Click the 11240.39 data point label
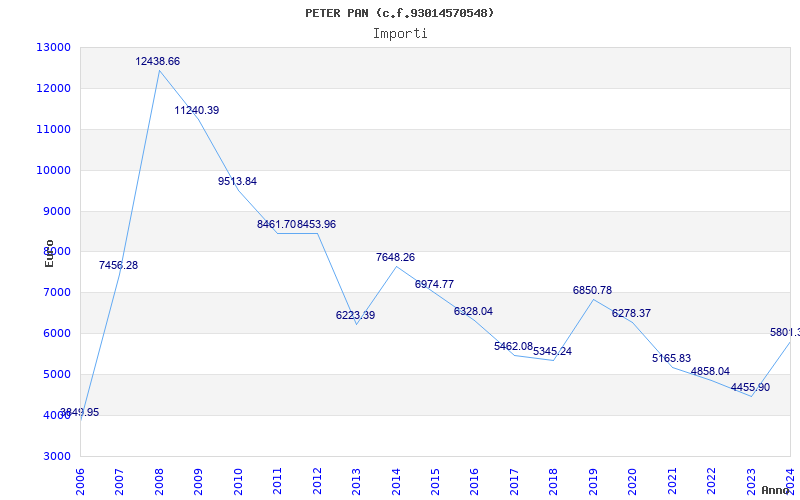This screenshot has height=500, width=800. 197,111
